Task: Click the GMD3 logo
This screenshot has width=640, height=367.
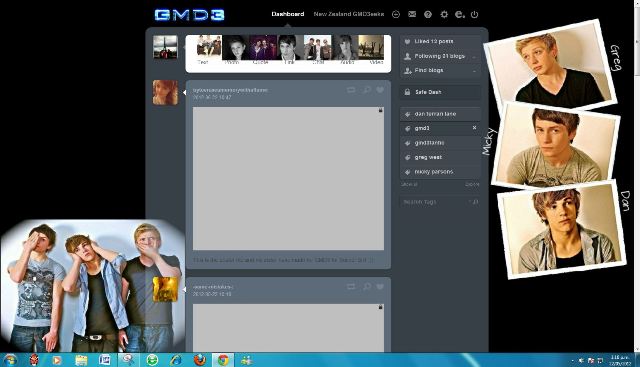Action: [189, 15]
